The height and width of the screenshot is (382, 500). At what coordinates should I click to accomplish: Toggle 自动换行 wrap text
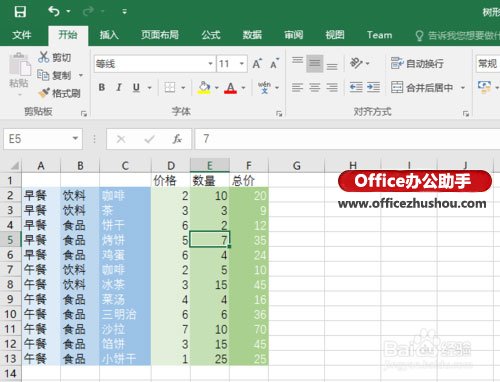(x=417, y=63)
